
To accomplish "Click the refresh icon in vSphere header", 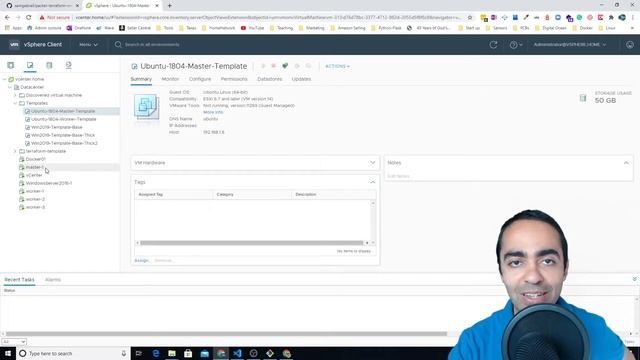I will (493, 44).
